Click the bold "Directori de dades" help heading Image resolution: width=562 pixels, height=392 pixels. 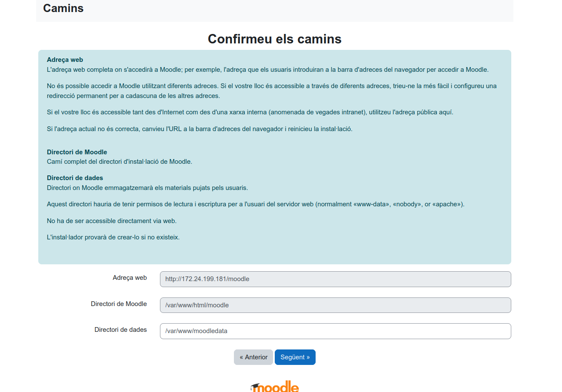click(75, 178)
